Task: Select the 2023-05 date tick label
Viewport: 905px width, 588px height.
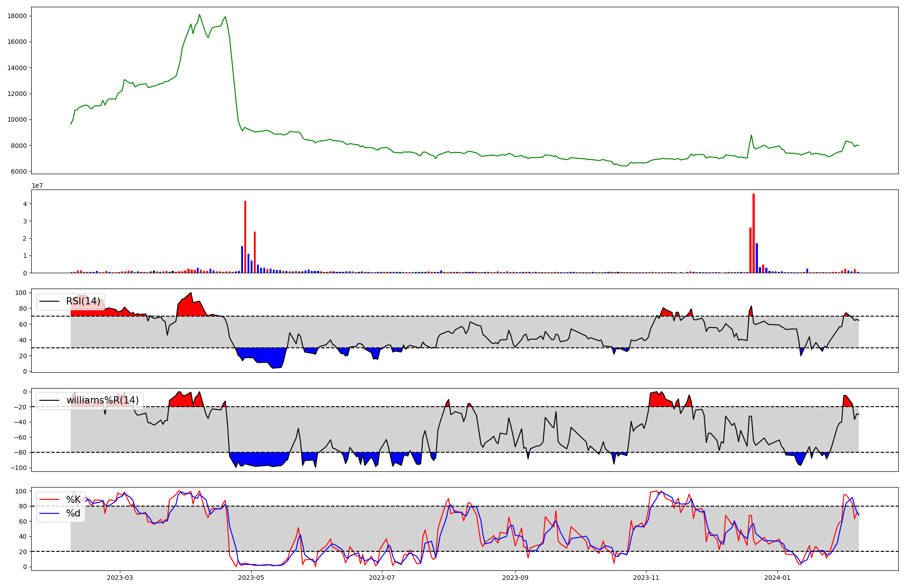Action: pos(251,578)
